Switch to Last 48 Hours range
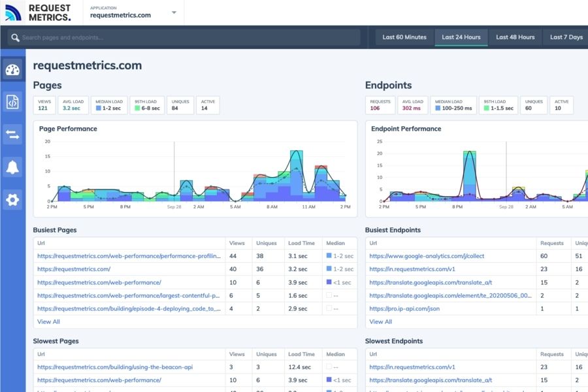This screenshot has height=392, width=588. [515, 37]
